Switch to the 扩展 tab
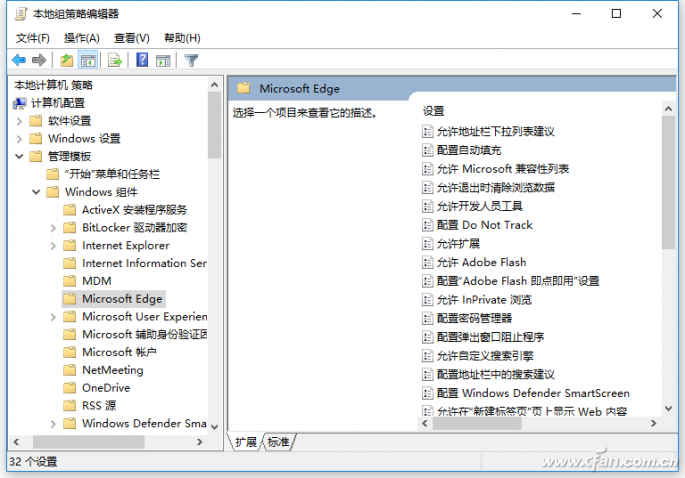685x478 pixels. (x=246, y=442)
